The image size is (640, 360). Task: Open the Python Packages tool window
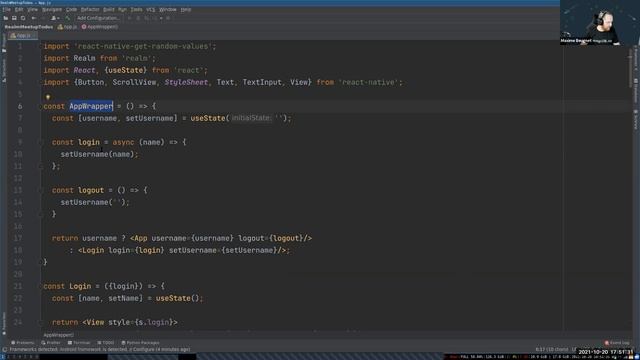(140, 343)
